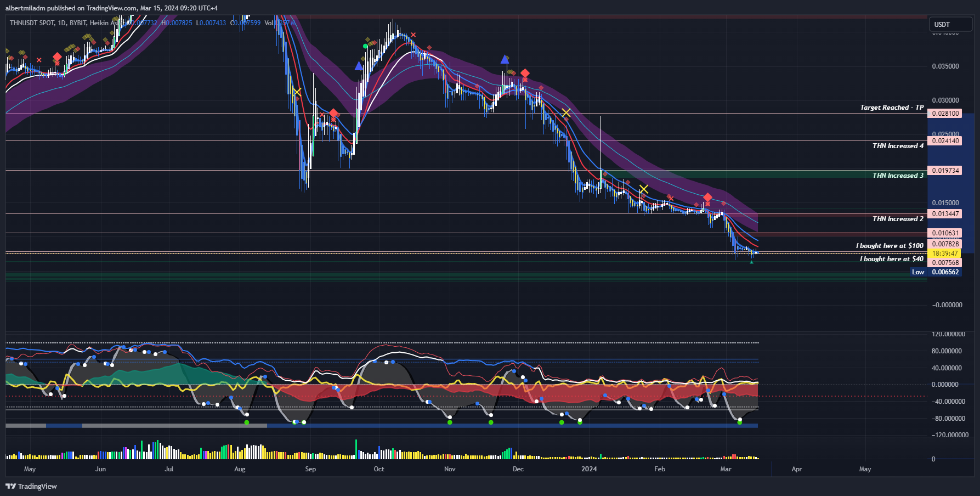The height and width of the screenshot is (496, 980).
Task: Click the 0.035000 price scale label
Action: coord(945,66)
